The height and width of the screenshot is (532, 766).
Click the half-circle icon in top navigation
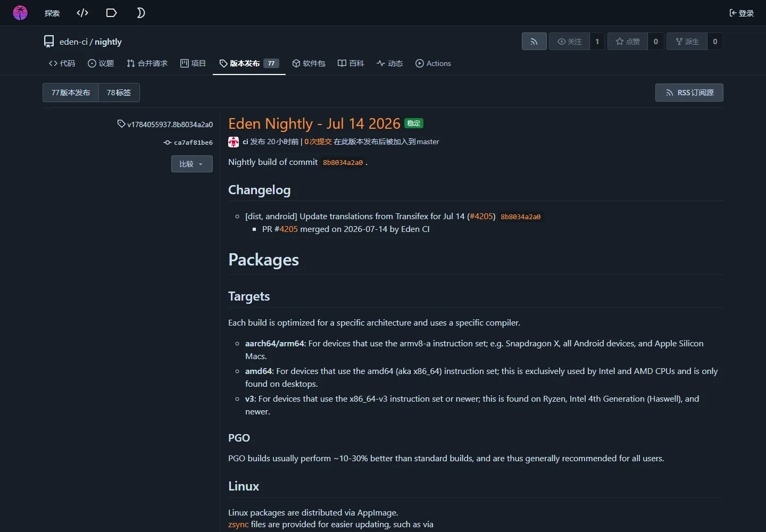140,13
